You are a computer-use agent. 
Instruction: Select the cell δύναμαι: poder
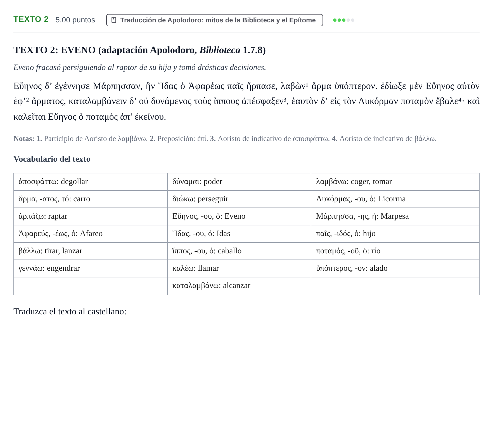(x=239, y=182)
